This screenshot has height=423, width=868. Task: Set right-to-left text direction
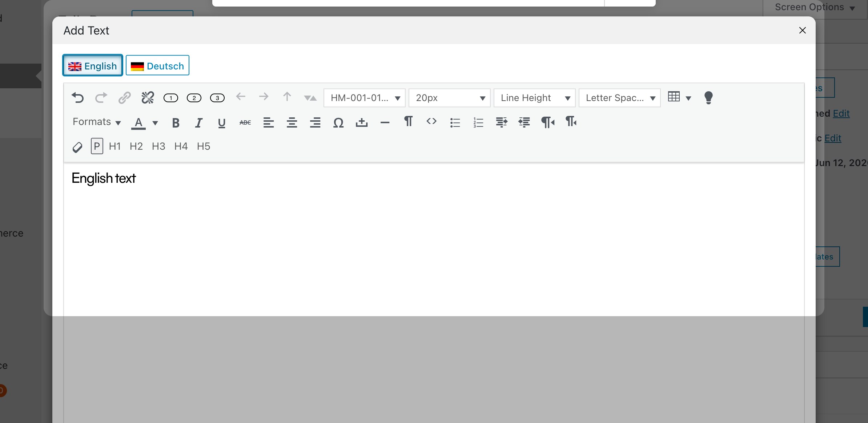click(x=571, y=122)
